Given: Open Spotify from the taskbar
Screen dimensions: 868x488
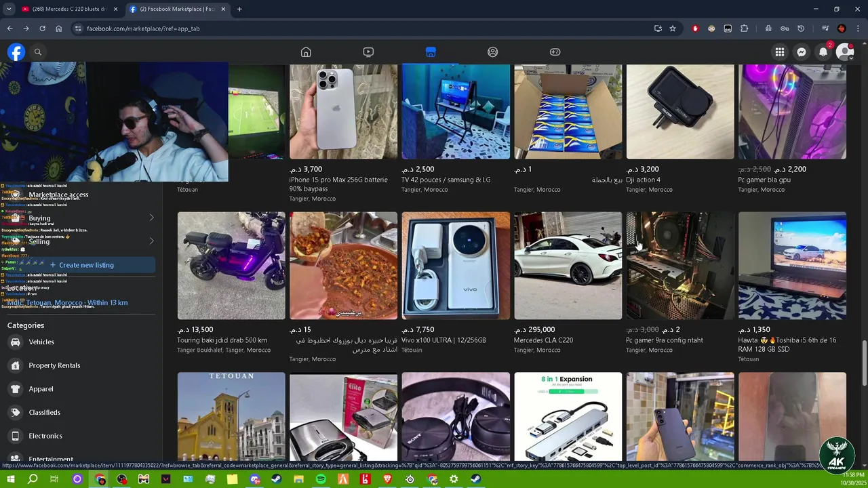Looking at the screenshot, I should click(321, 479).
